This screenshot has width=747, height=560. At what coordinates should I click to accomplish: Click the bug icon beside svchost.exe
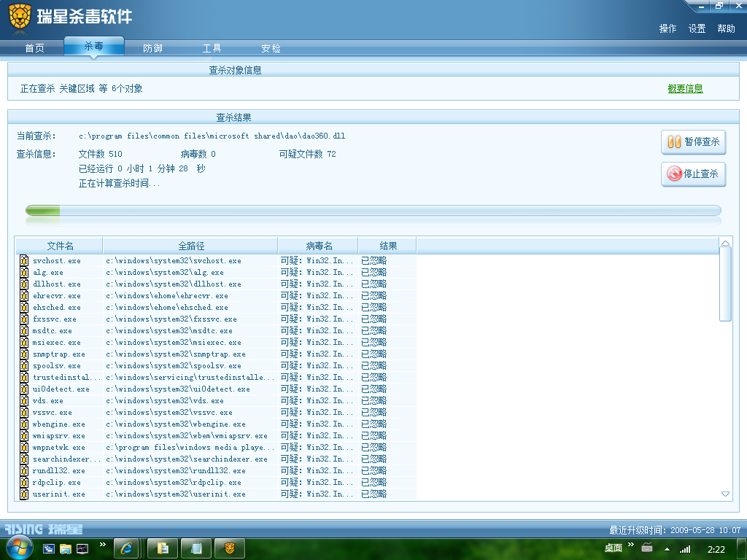point(24,260)
